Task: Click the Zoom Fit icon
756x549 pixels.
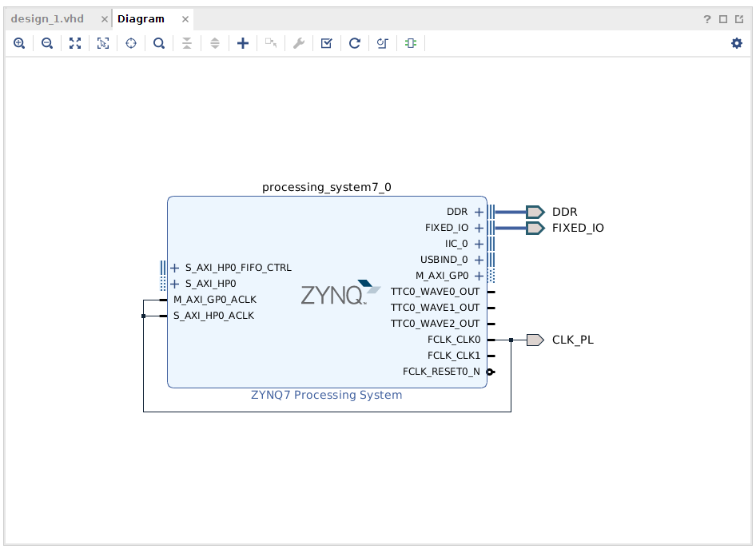Action: tap(74, 43)
